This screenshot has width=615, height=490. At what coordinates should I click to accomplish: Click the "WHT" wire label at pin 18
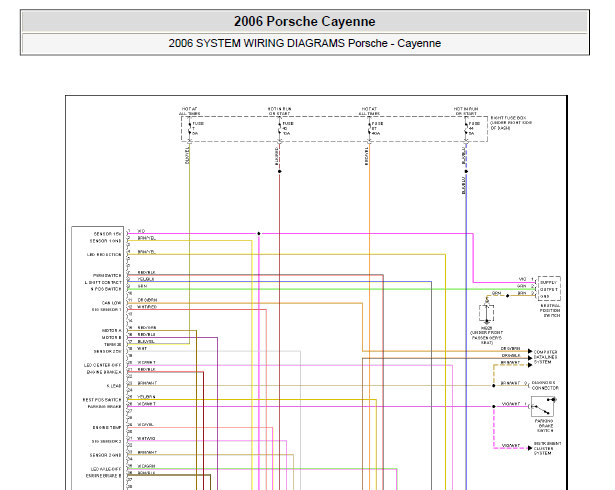(x=142, y=348)
